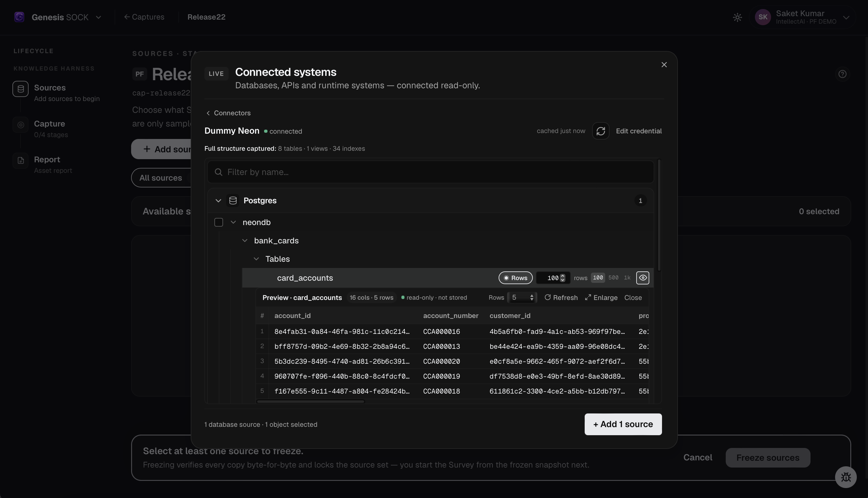Click the LIVE badge
The width and height of the screenshot is (868, 498).
(216, 74)
